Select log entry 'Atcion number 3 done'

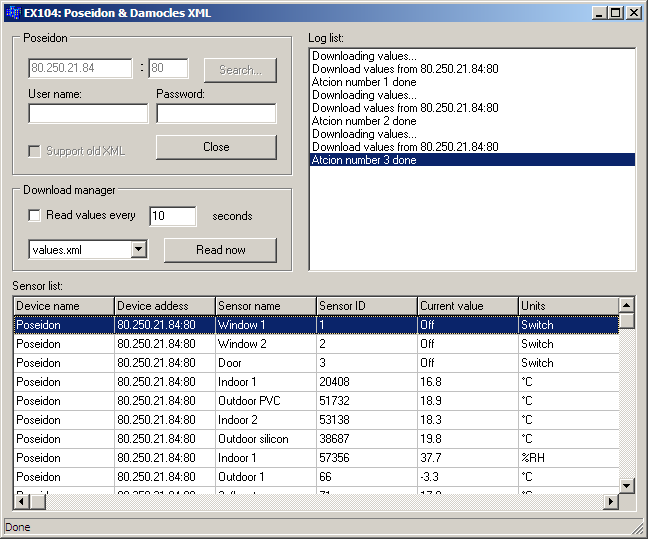pyautogui.click(x=472, y=160)
